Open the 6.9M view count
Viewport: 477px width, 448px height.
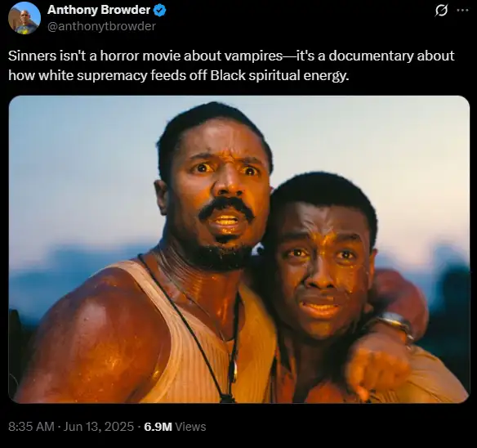(158, 427)
